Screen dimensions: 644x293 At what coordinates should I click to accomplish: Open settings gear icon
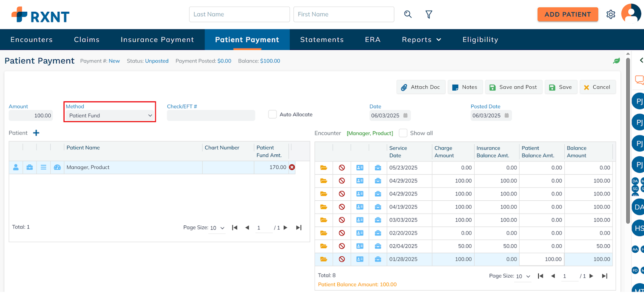611,15
